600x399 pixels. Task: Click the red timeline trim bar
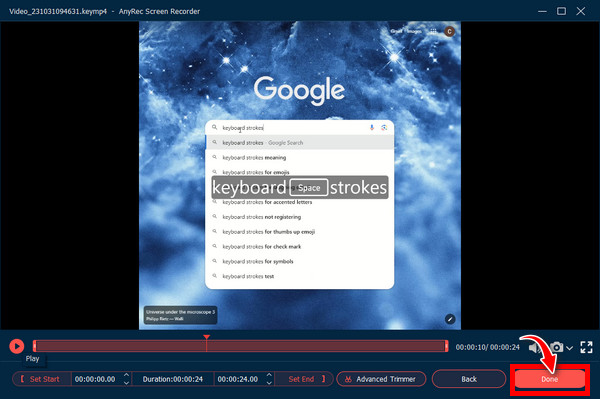pyautogui.click(x=240, y=346)
